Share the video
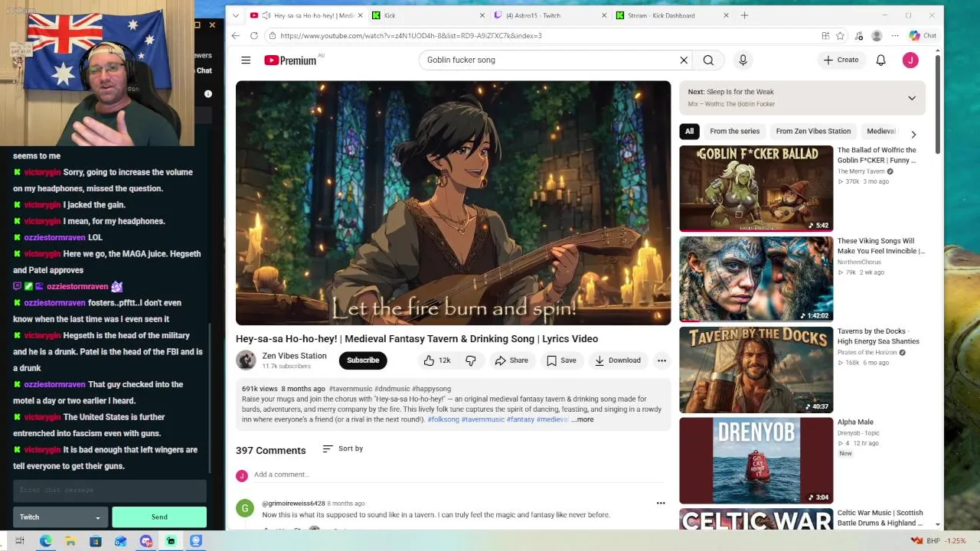 pos(511,360)
